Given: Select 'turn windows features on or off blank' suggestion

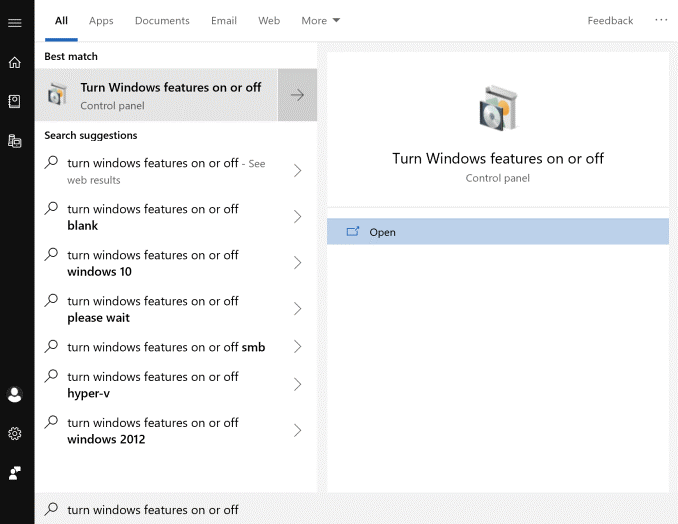Looking at the screenshot, I should [176, 217].
